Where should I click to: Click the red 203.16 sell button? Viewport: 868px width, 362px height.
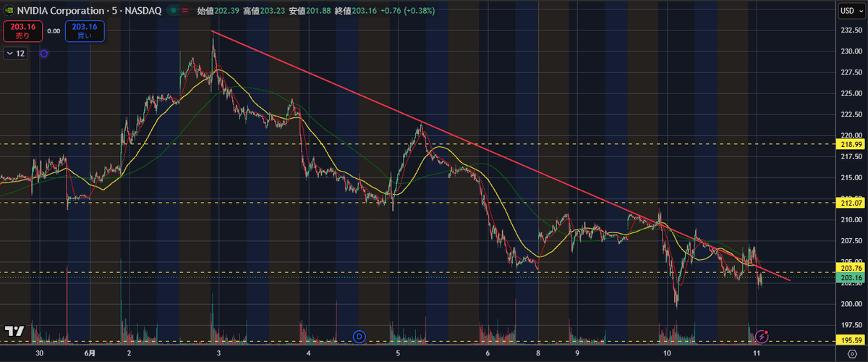(x=21, y=30)
